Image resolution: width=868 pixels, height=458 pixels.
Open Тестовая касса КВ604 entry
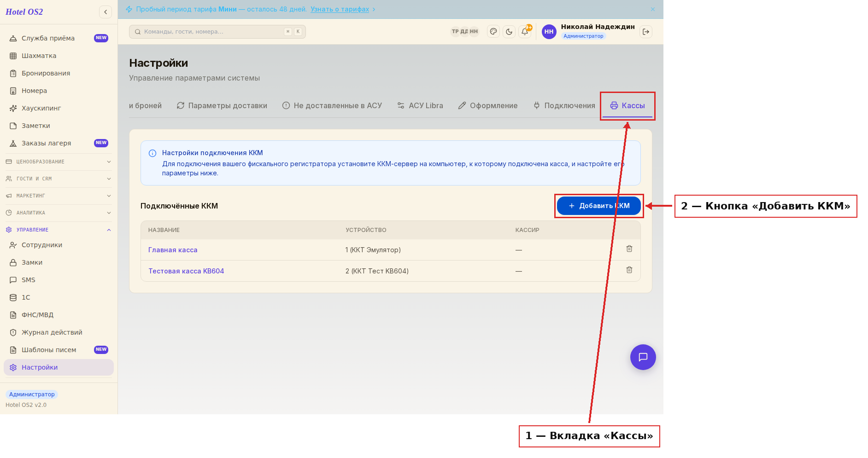point(186,271)
